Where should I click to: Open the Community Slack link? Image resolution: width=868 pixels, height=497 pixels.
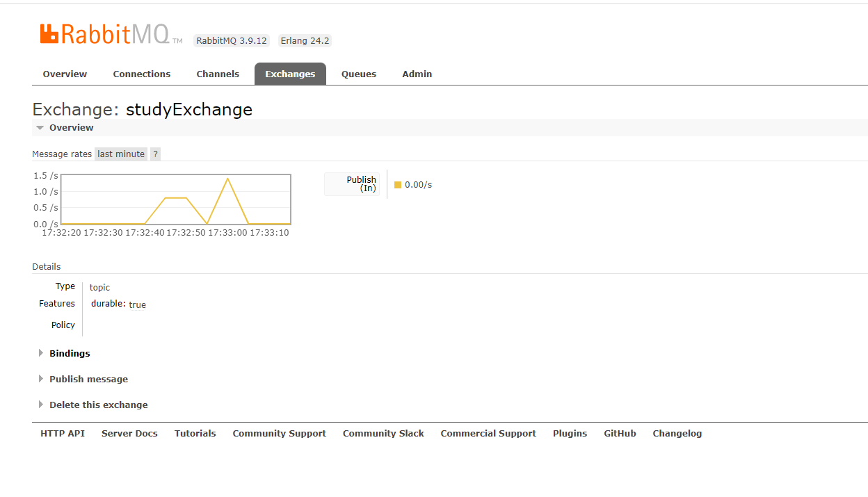click(383, 433)
